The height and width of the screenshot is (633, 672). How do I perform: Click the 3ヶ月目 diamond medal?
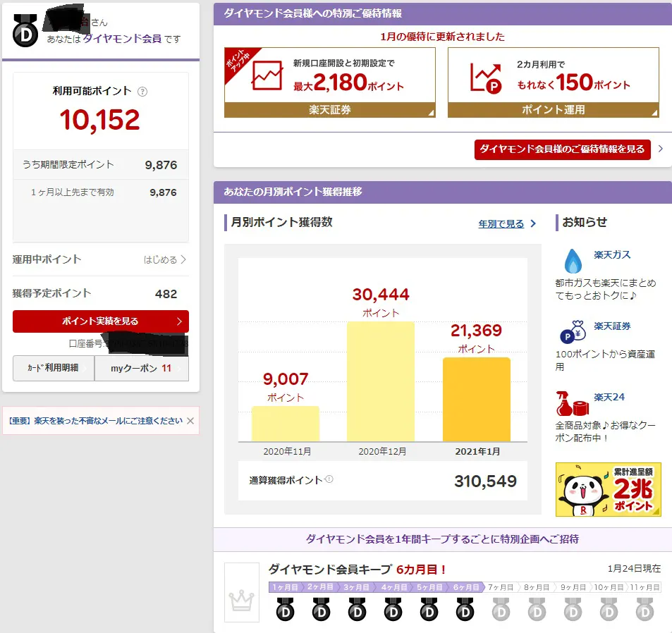[x=357, y=609]
